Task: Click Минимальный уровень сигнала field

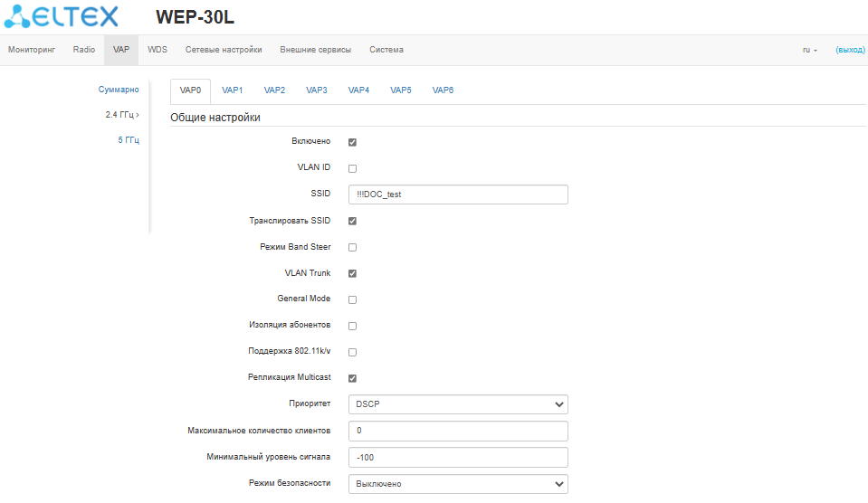Action: coord(458,458)
